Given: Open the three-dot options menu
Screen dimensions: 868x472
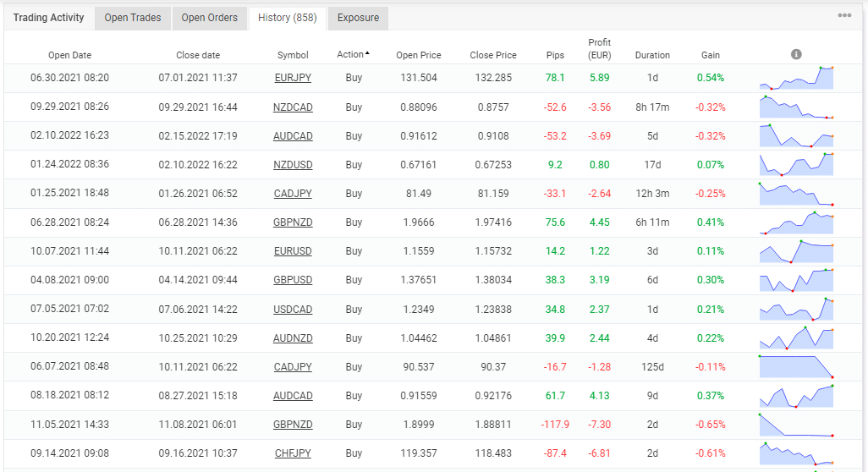Looking at the screenshot, I should [x=844, y=15].
